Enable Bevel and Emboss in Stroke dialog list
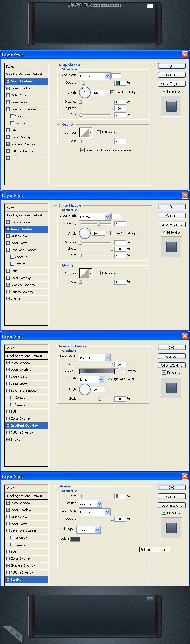The height and width of the screenshot is (644, 190). click(x=8, y=531)
